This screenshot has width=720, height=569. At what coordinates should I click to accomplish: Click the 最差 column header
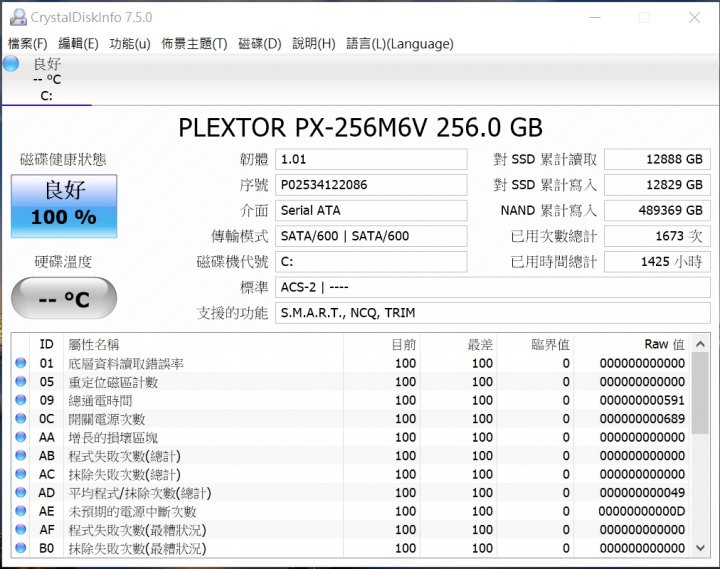[x=458, y=344]
